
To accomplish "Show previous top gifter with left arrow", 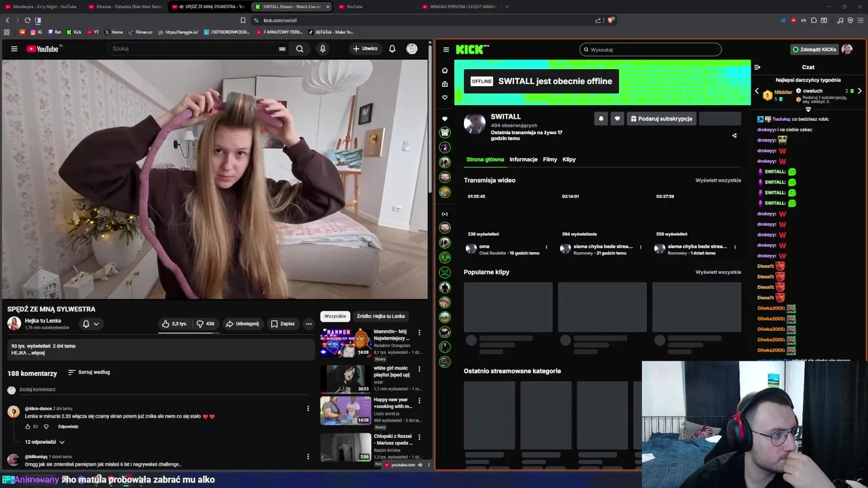I will [757, 91].
